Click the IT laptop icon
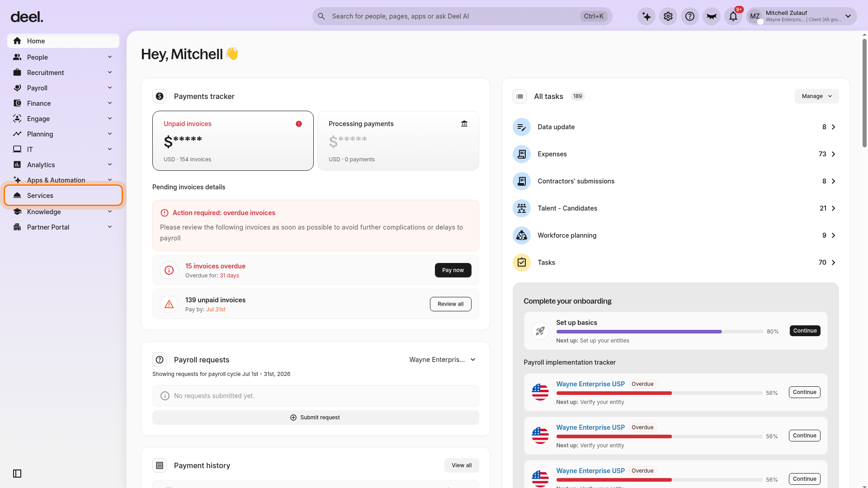This screenshot has height=488, width=868. 17,149
